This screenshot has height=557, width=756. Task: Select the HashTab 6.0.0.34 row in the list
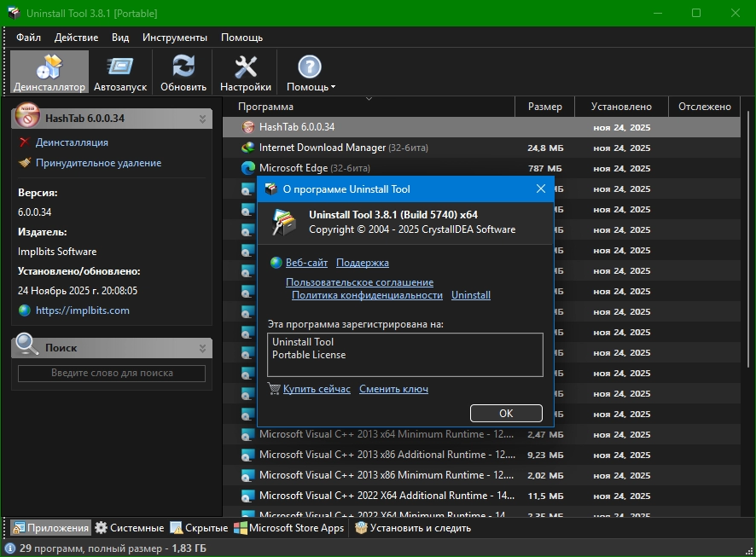(x=297, y=127)
